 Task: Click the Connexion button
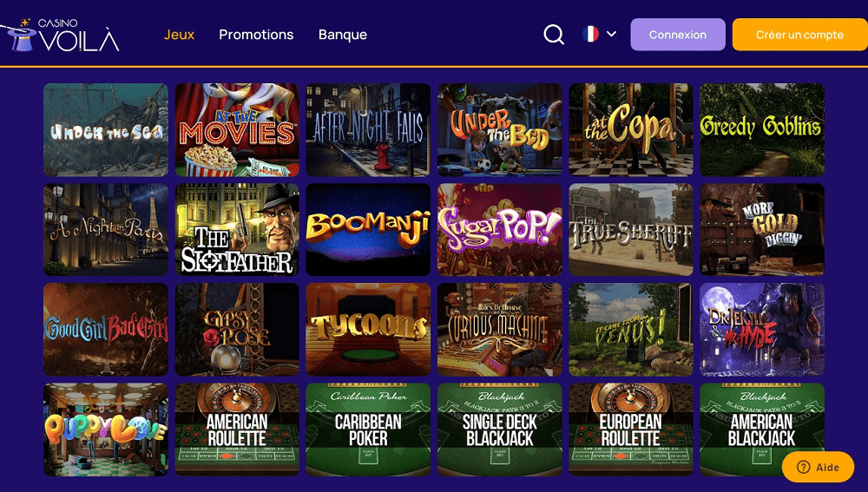pos(678,35)
